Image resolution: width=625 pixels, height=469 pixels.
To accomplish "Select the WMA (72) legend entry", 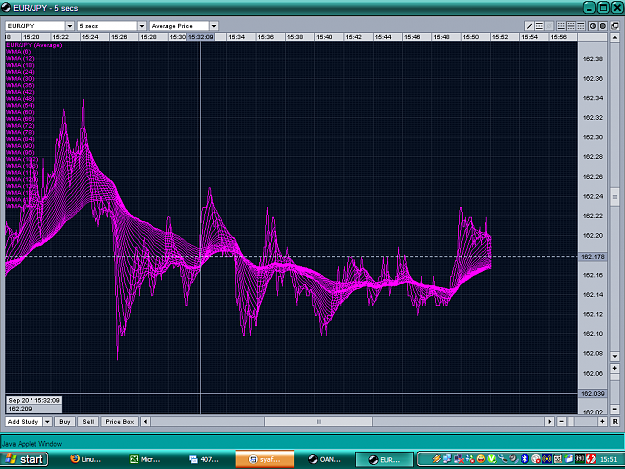I will (20, 126).
